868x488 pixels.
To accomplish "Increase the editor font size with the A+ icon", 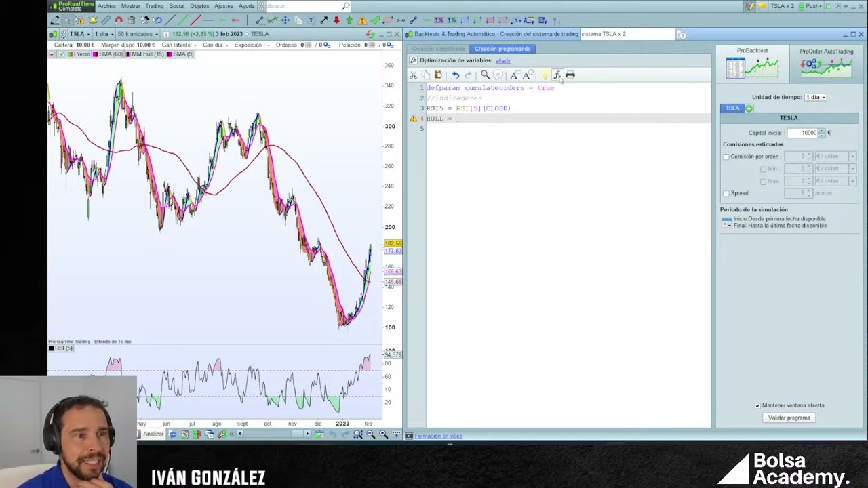I will [x=528, y=75].
